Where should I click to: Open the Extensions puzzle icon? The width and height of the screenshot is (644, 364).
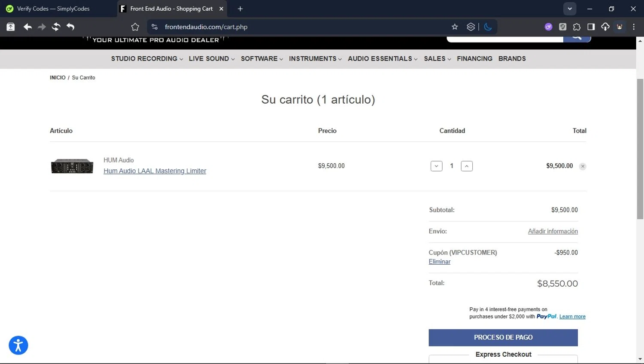(577, 27)
